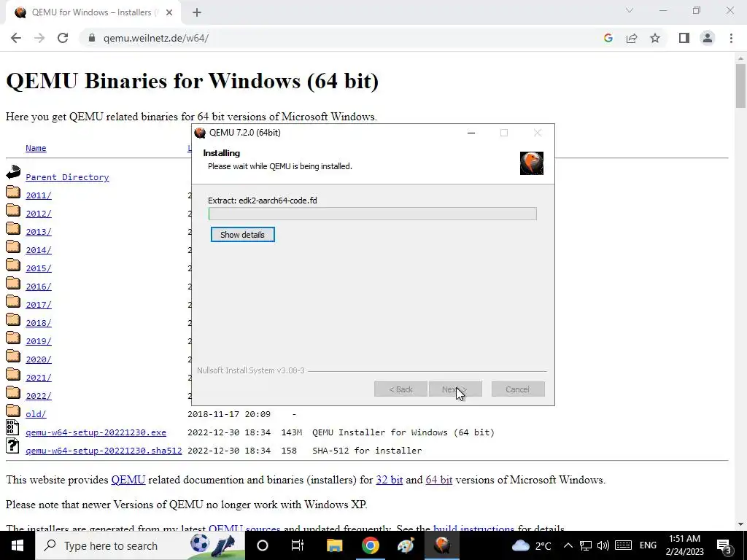This screenshot has height=560, width=747.
Task: Open the 32 bit binaries link
Action: [x=390, y=480]
